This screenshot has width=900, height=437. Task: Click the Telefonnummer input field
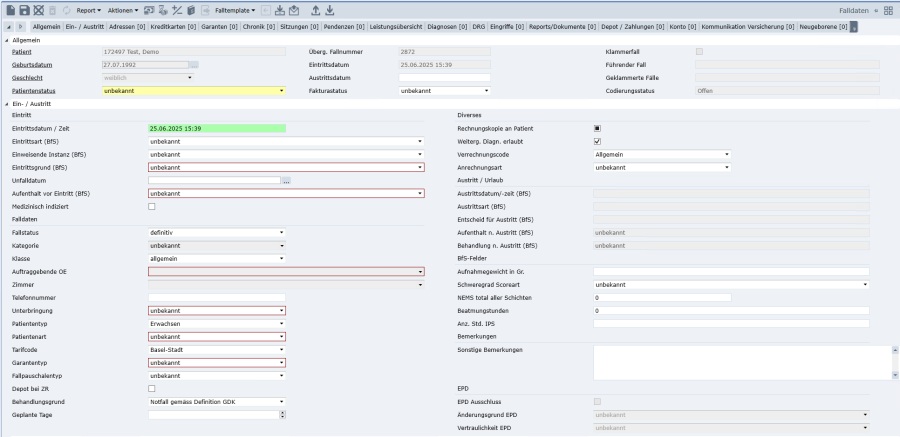(x=216, y=297)
